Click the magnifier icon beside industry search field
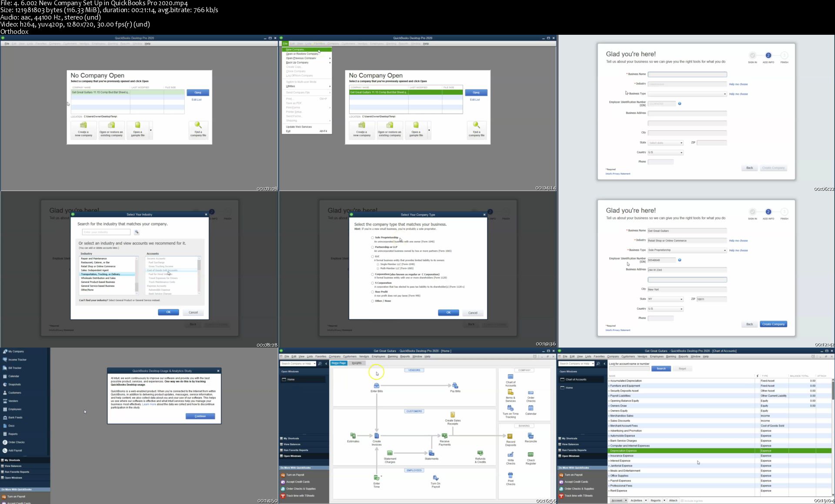This screenshot has width=835, height=504. pos(136,232)
